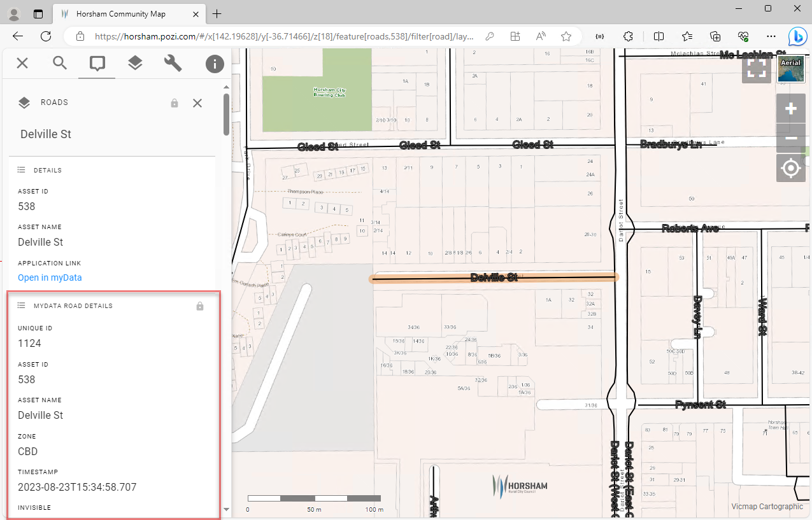Open the search tool magnifier icon
812x520 pixels.
[60, 63]
